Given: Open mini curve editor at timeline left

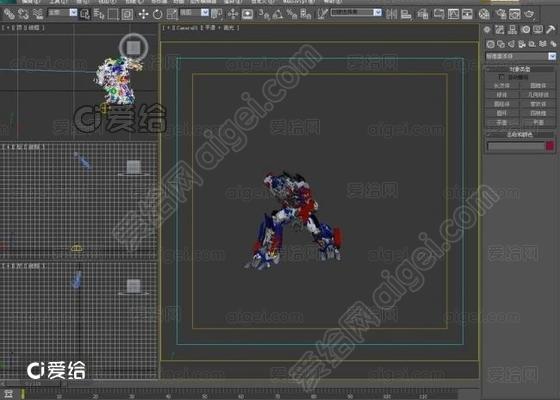Looking at the screenshot, I should [9, 394].
